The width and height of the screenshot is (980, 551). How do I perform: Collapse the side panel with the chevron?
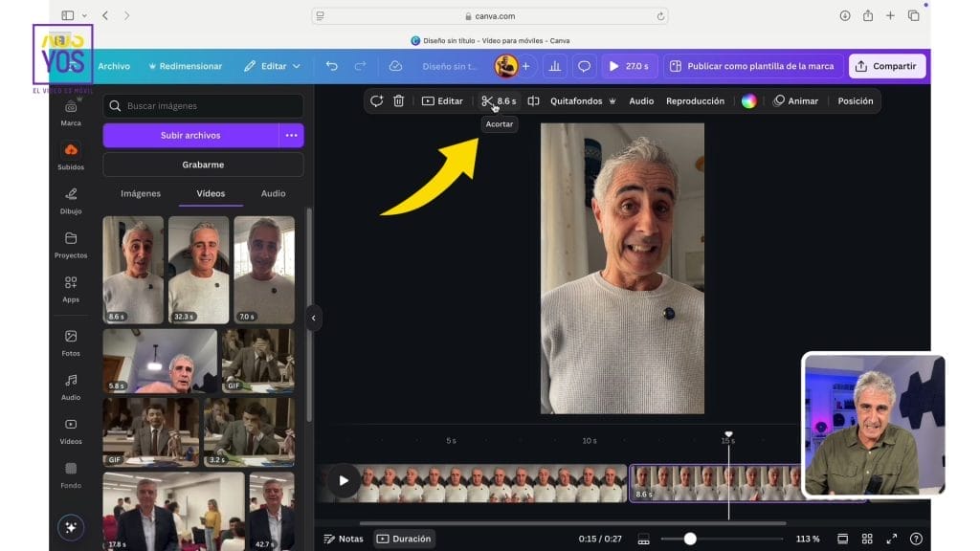coord(314,317)
